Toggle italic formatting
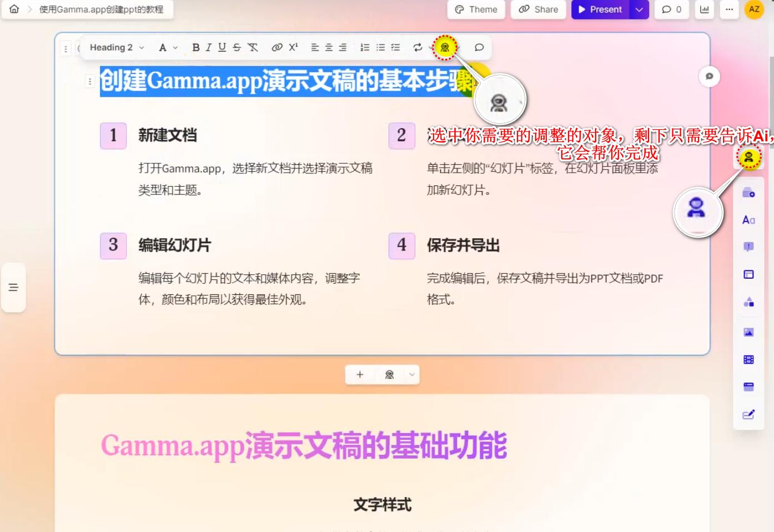774x532 pixels. [208, 48]
